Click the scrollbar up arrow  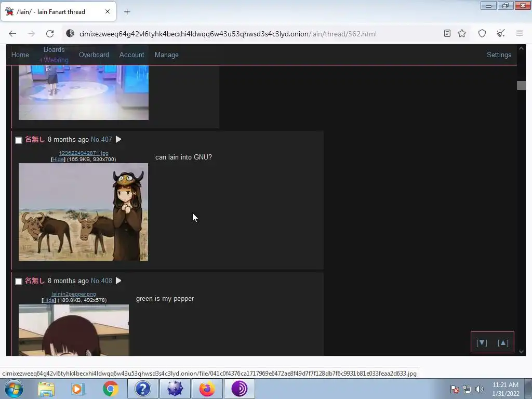[x=521, y=48]
